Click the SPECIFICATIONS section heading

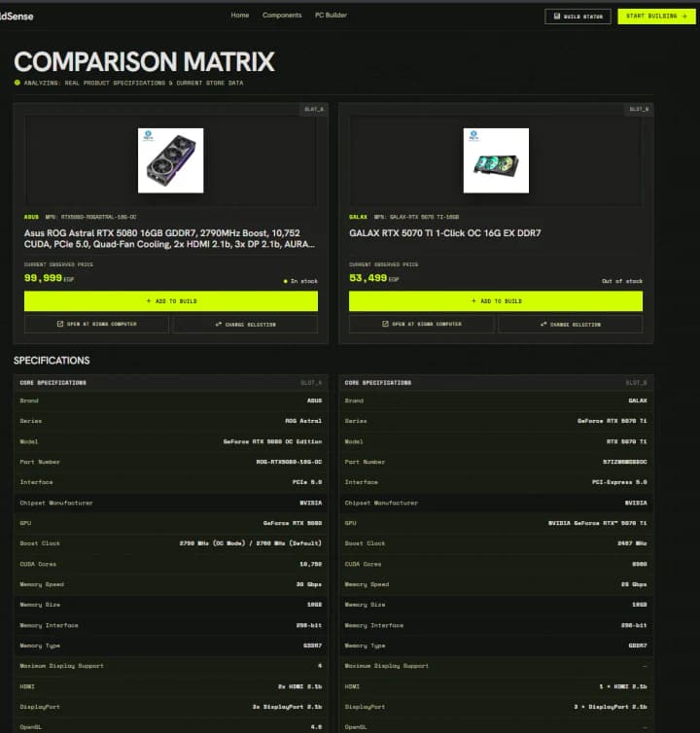[x=52, y=361]
